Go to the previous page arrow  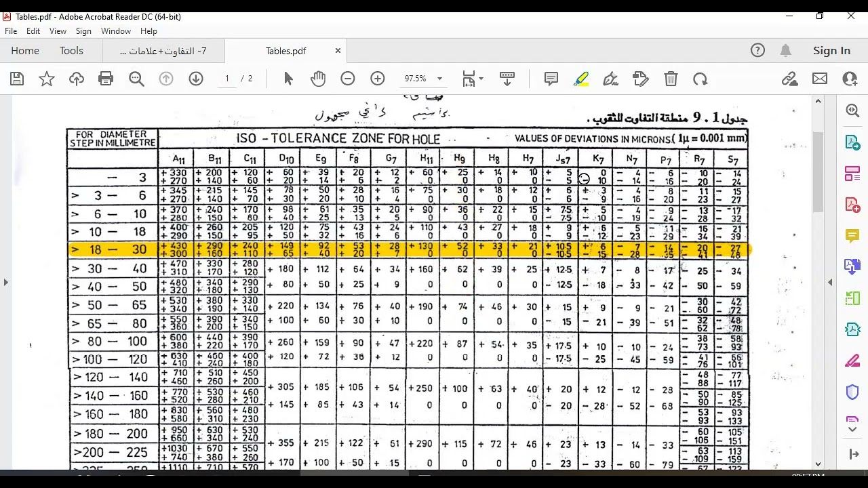tap(166, 79)
